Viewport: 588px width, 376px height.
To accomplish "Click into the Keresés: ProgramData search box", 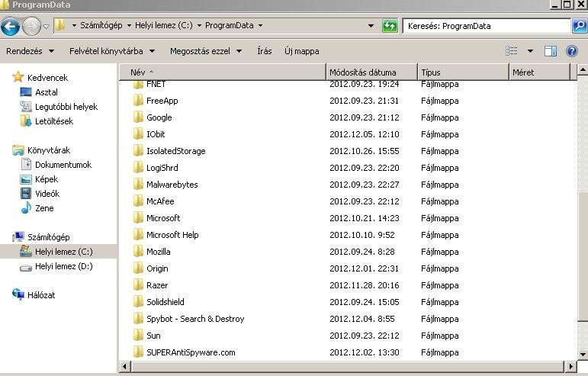I will coord(487,26).
